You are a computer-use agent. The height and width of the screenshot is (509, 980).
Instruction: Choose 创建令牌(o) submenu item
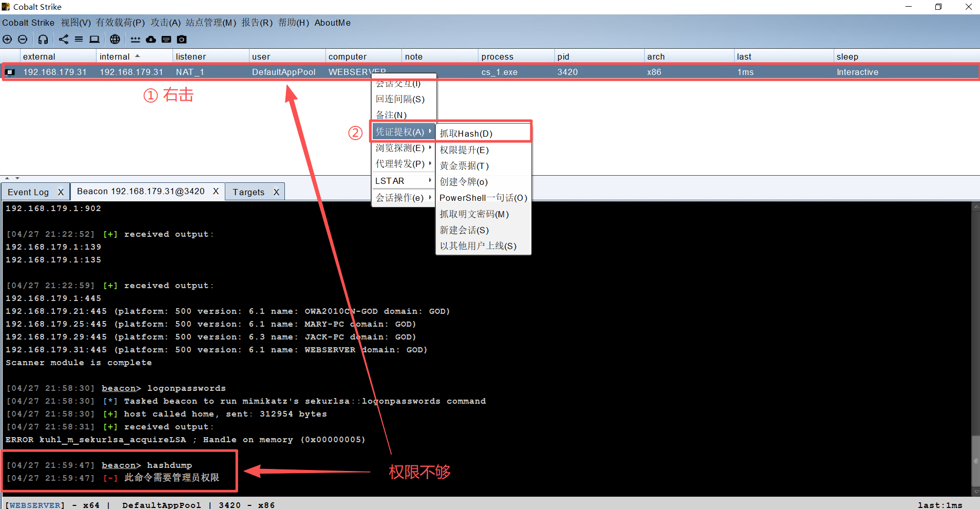coord(483,182)
